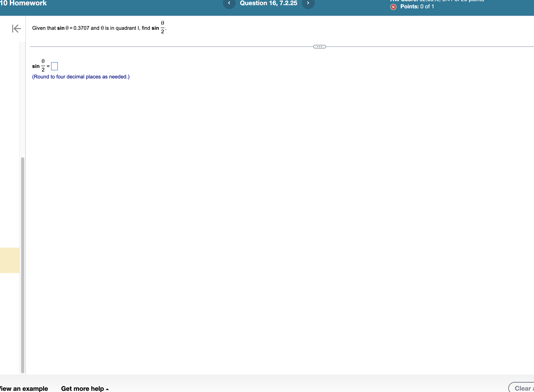Advance to the next question using right chevron
Screen dimensions: 534x392
tap(308, 3)
